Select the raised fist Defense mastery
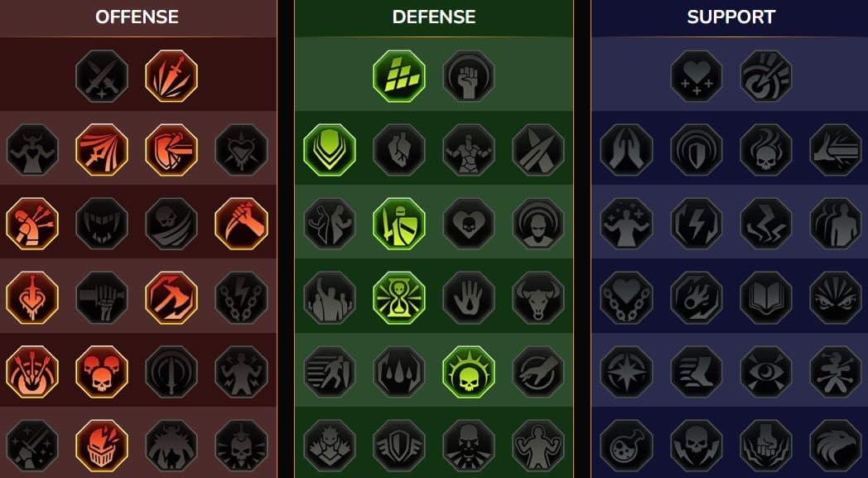868x478 pixels. pos(469,76)
